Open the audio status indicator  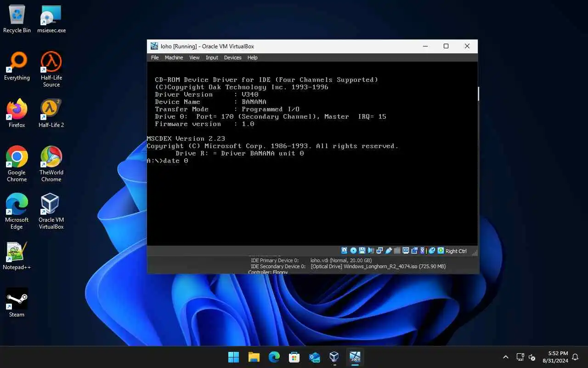point(371,251)
